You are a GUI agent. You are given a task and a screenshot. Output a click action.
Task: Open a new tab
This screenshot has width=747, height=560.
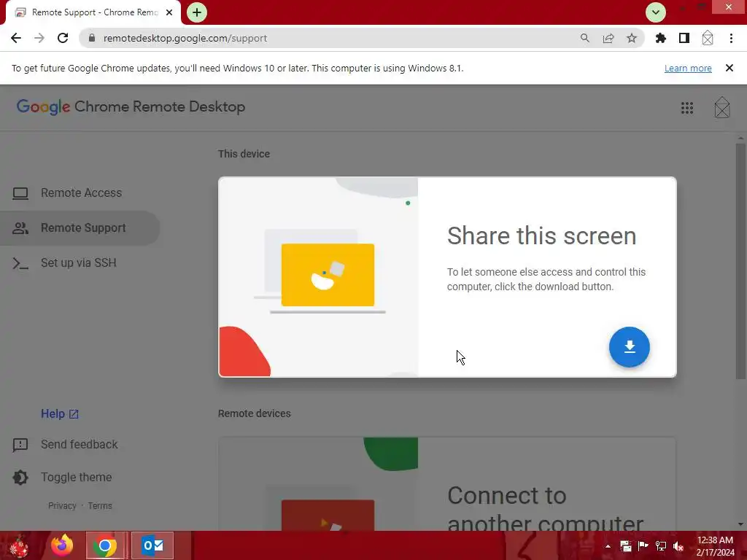pyautogui.click(x=197, y=12)
